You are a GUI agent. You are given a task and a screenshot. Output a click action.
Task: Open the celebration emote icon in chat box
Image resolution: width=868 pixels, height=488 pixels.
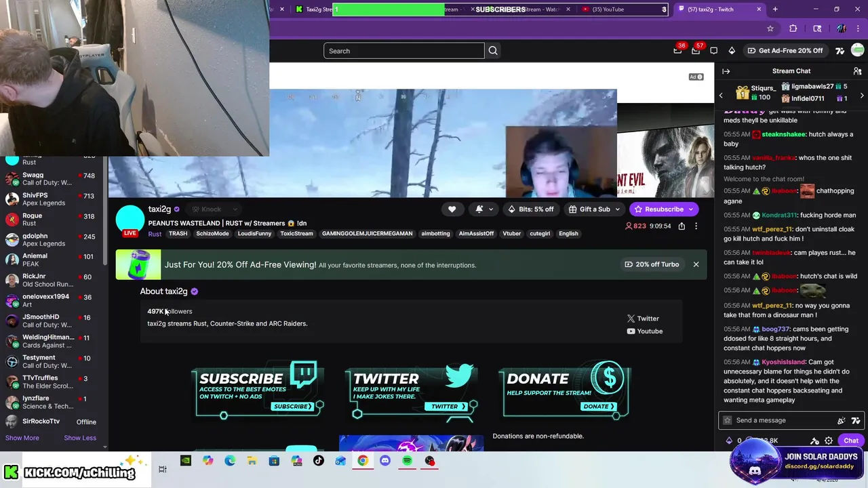click(x=842, y=420)
